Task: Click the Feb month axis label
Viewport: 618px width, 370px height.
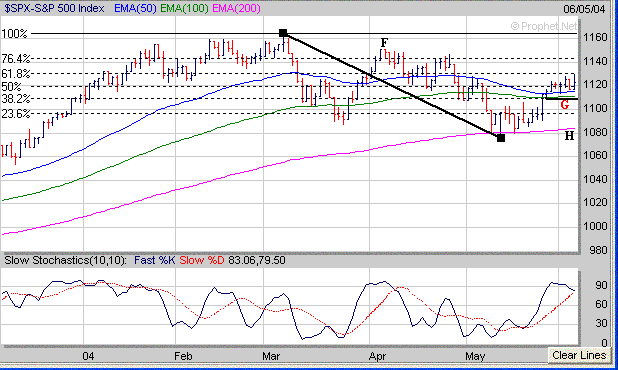Action: tap(183, 356)
